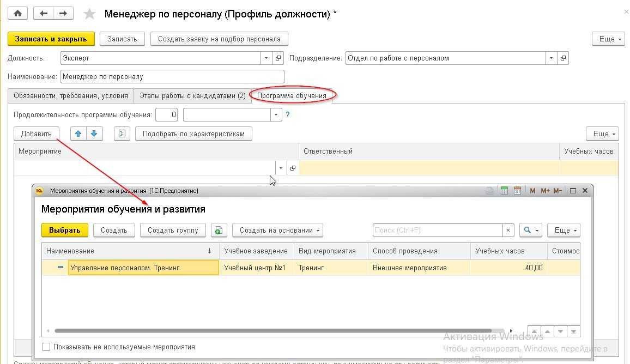Click the 'Поиск (Ctrl+F)' search field
This screenshot has height=364, width=630.
pos(438,230)
